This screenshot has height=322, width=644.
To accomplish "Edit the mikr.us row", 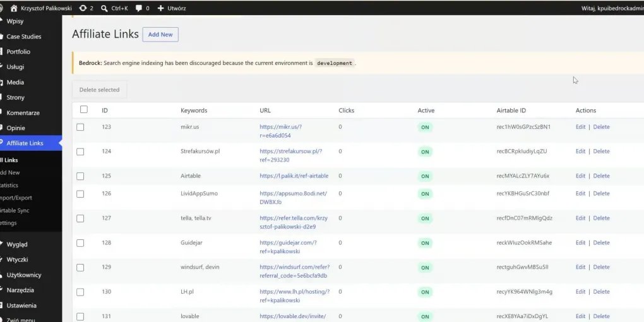I will (x=580, y=127).
